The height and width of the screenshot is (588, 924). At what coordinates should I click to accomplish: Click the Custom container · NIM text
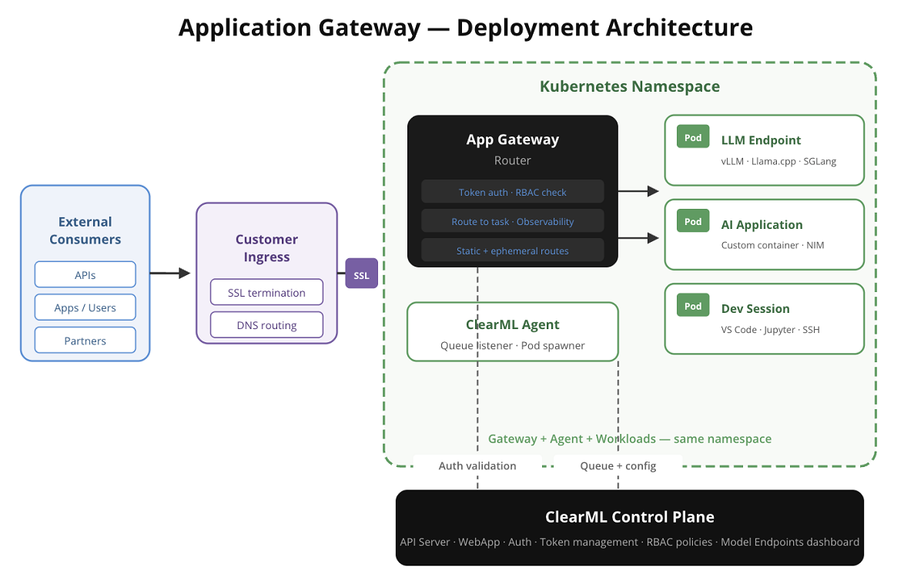click(772, 245)
